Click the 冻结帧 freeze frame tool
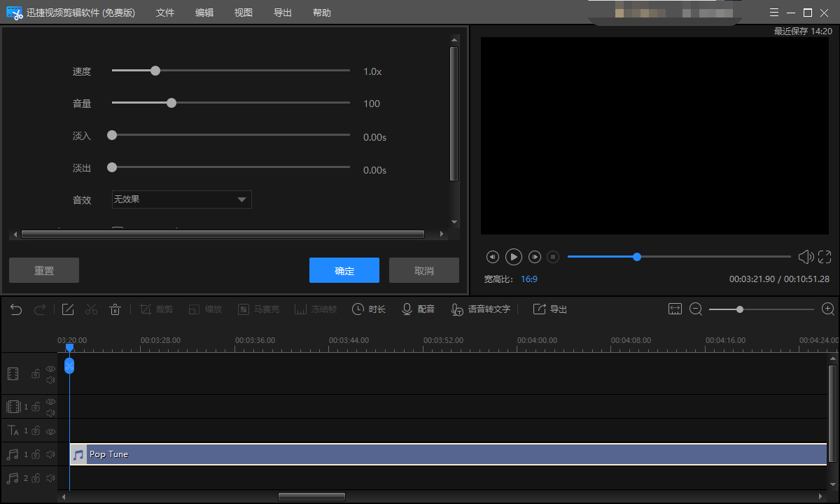Screen dimensions: 840x504 pyautogui.click(x=316, y=309)
